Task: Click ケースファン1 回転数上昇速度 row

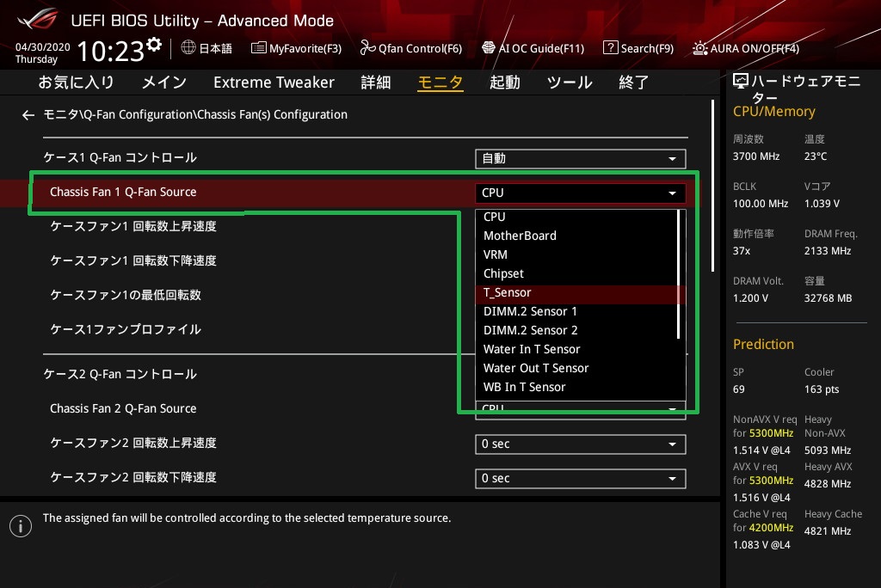Action: click(x=133, y=227)
